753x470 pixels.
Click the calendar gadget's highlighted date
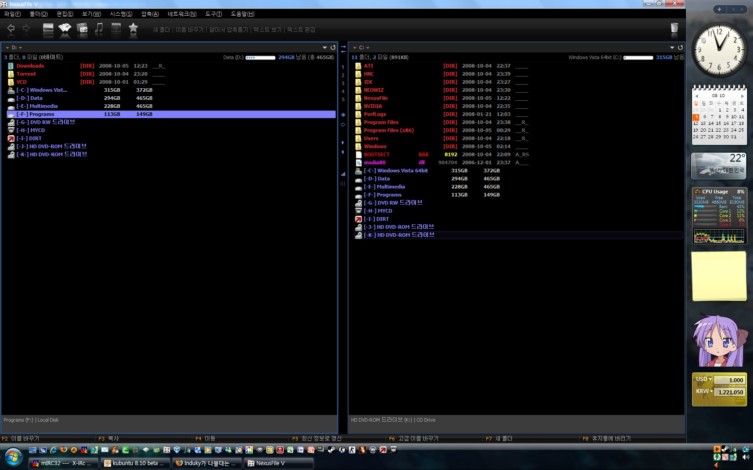tap(695, 117)
